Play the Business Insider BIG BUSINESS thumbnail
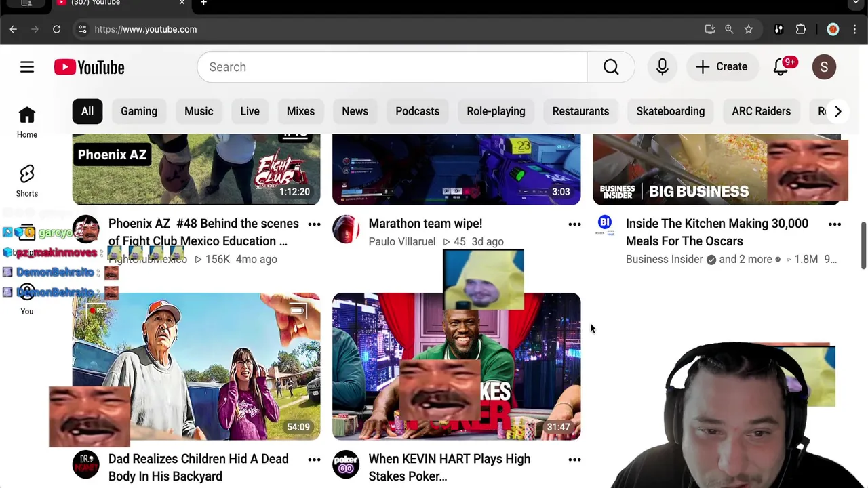 click(717, 169)
